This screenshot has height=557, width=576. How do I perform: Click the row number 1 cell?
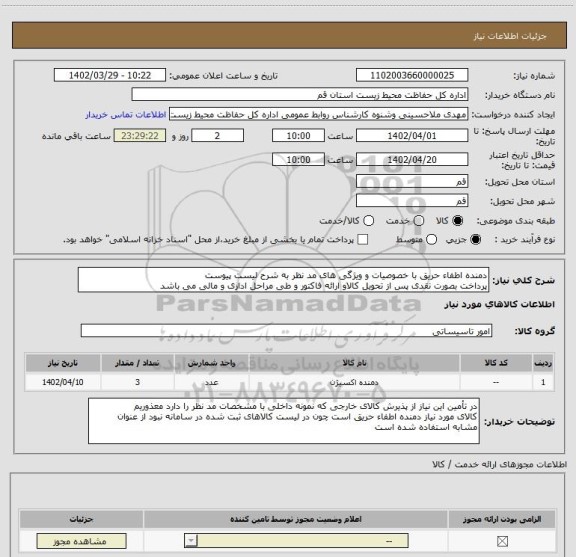click(x=543, y=382)
